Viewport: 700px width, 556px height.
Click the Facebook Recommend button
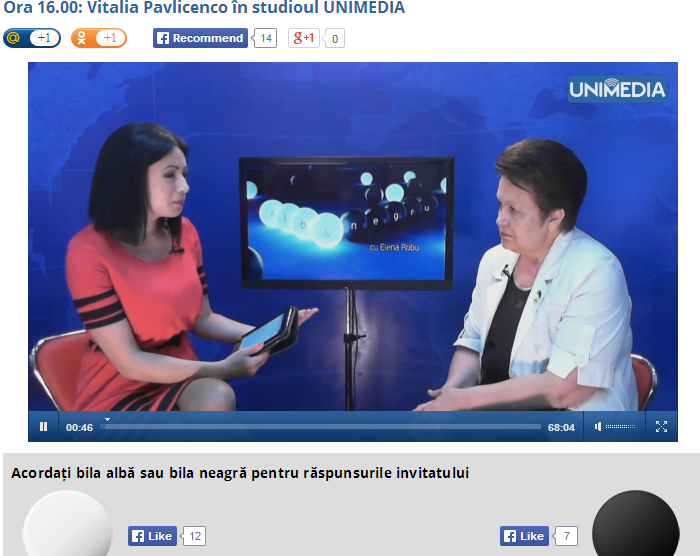(200, 38)
